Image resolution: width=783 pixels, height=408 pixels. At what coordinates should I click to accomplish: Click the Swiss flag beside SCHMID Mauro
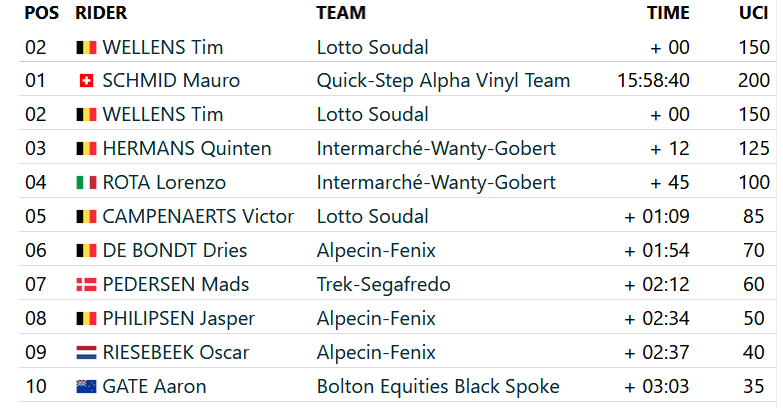86,81
